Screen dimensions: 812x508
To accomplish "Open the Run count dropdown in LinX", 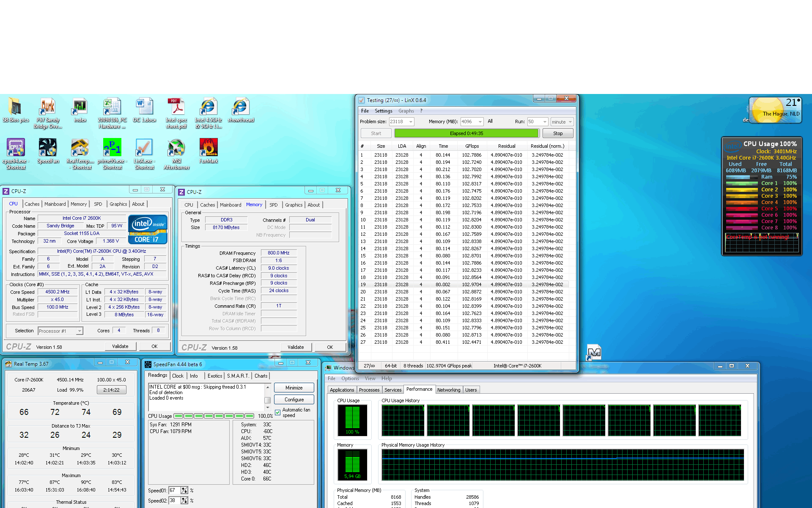I will tap(545, 122).
